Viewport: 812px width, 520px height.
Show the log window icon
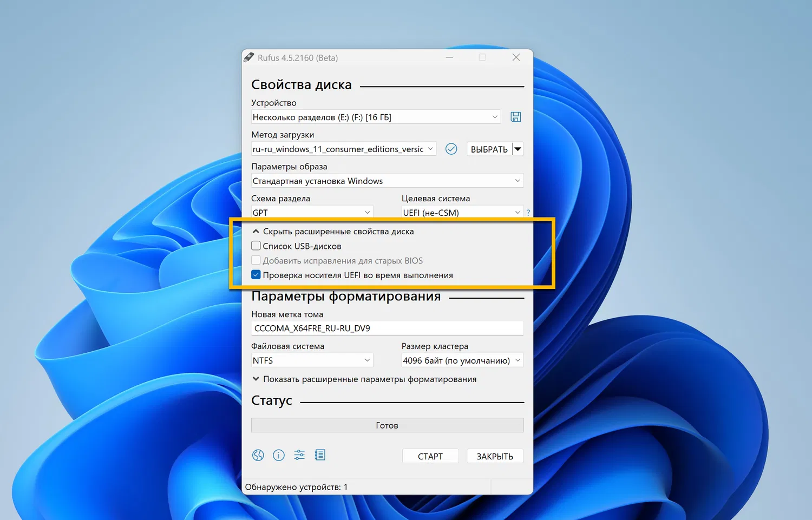pyautogui.click(x=320, y=455)
